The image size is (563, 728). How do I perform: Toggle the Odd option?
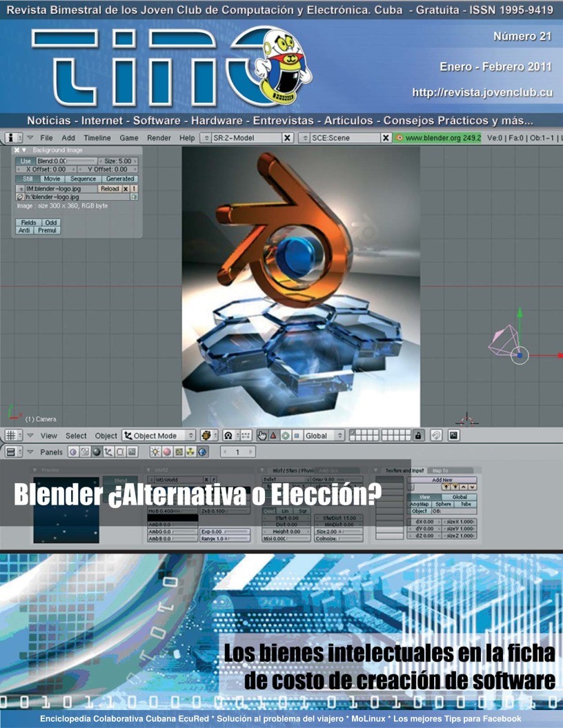point(51,223)
